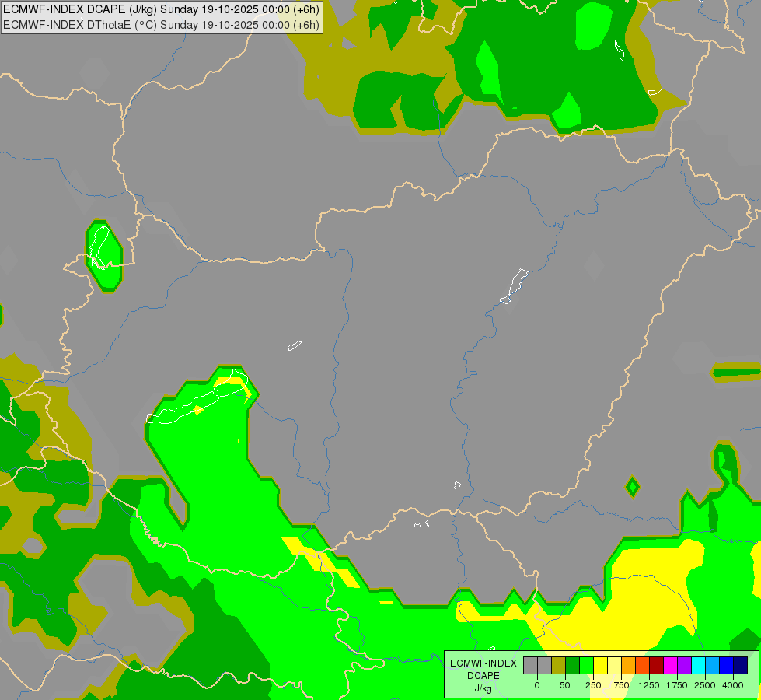Click the 'ECMWF-INDEX' legend label
This screenshot has height=700, width=761.
coord(483,663)
